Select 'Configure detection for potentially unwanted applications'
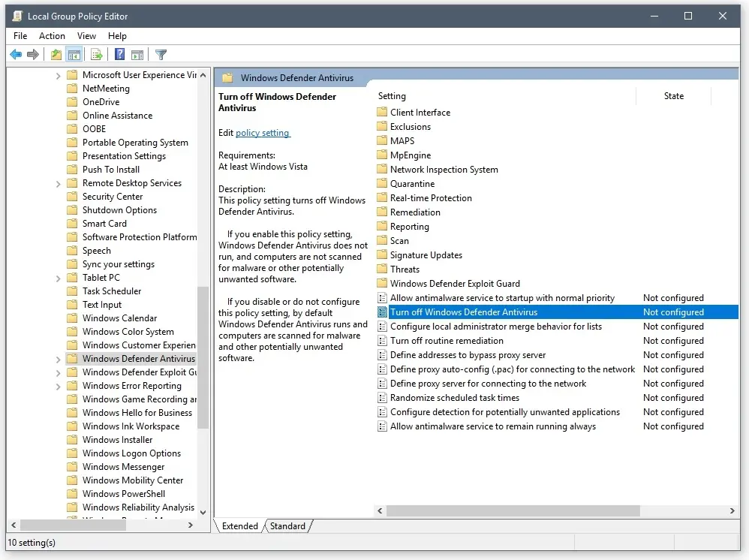 pyautogui.click(x=505, y=412)
